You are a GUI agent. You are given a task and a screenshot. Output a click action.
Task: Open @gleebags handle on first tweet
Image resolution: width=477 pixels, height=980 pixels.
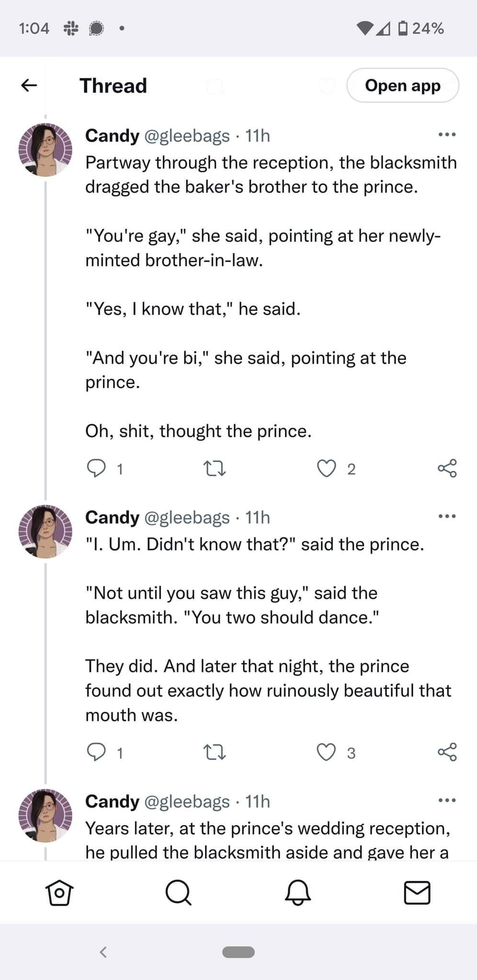[x=187, y=136]
